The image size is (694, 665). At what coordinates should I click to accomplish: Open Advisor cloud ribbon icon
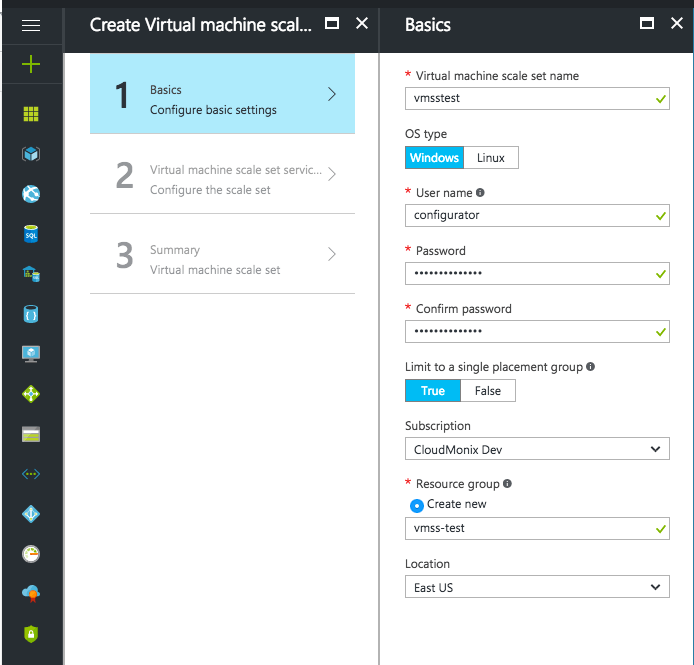point(31,593)
